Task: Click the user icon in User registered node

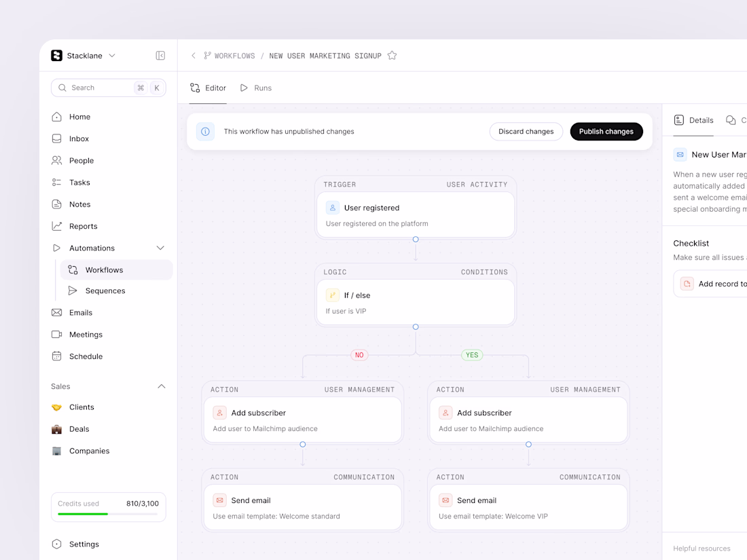Action: [333, 208]
